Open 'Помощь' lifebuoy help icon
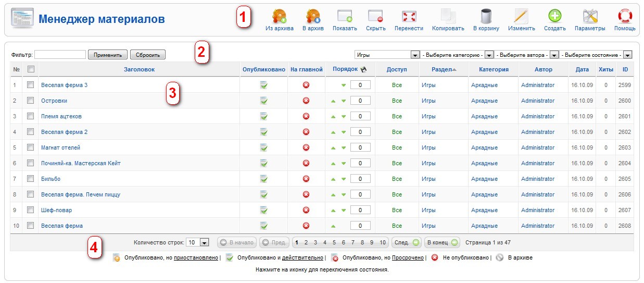 coord(624,16)
